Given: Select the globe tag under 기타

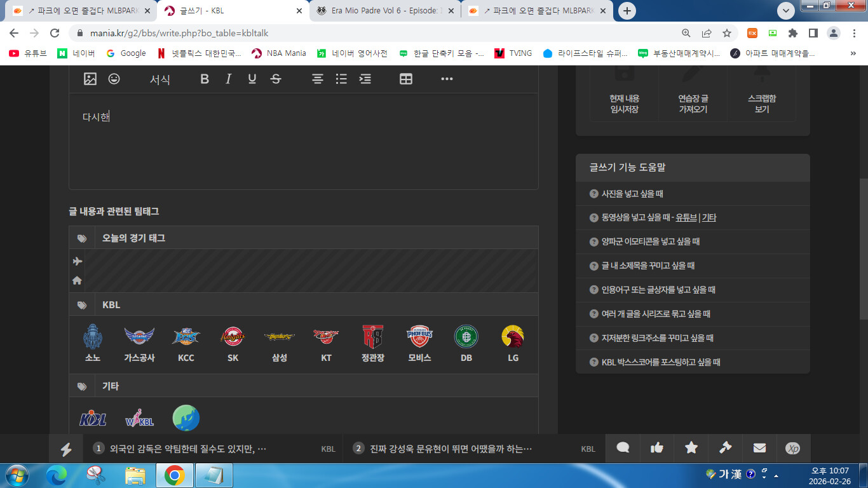Looking at the screenshot, I should 186,418.
